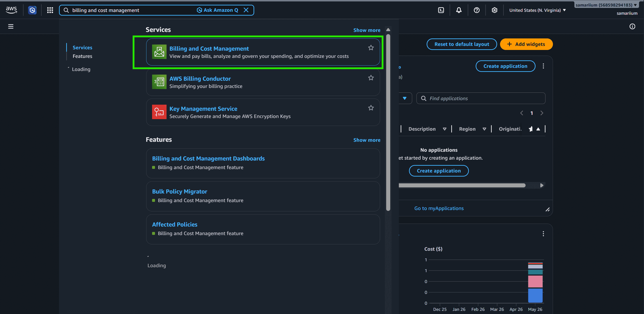The width and height of the screenshot is (644, 314).
Task: Open the samariium account dropdown
Action: pyautogui.click(x=606, y=5)
